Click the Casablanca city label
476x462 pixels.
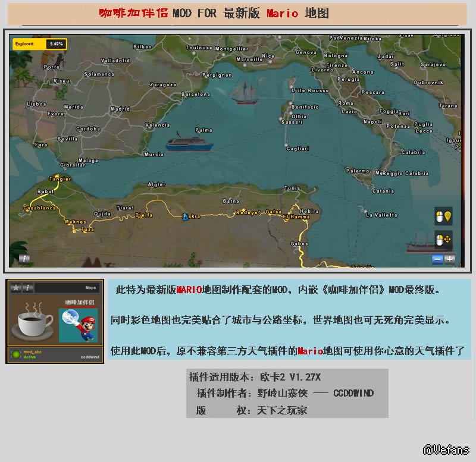[39, 208]
